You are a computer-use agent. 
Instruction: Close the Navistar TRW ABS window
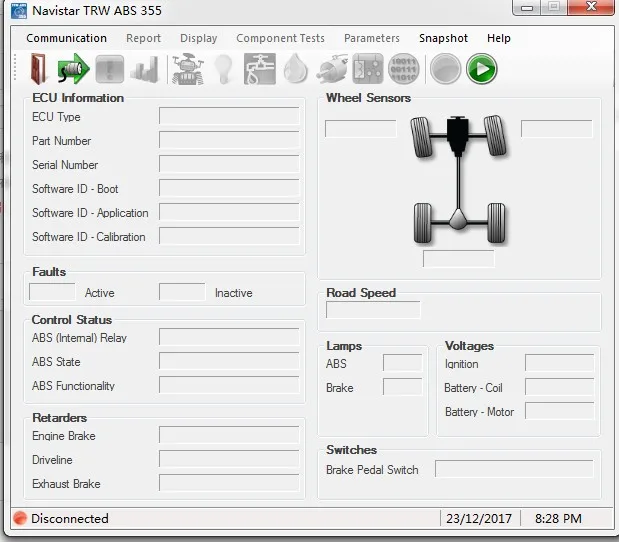[591, 7]
